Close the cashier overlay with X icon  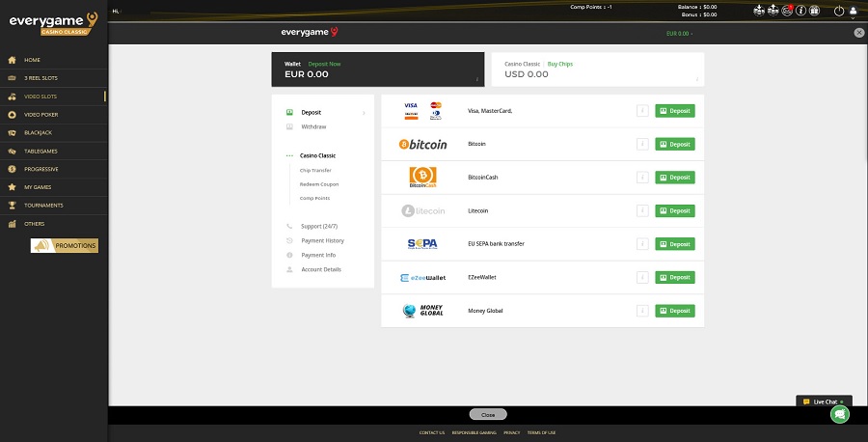(x=859, y=33)
